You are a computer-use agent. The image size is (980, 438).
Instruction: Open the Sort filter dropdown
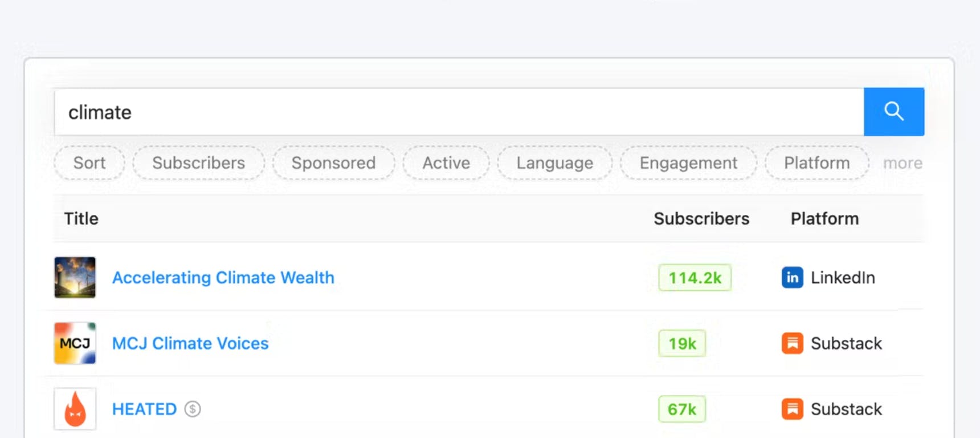pos(89,163)
